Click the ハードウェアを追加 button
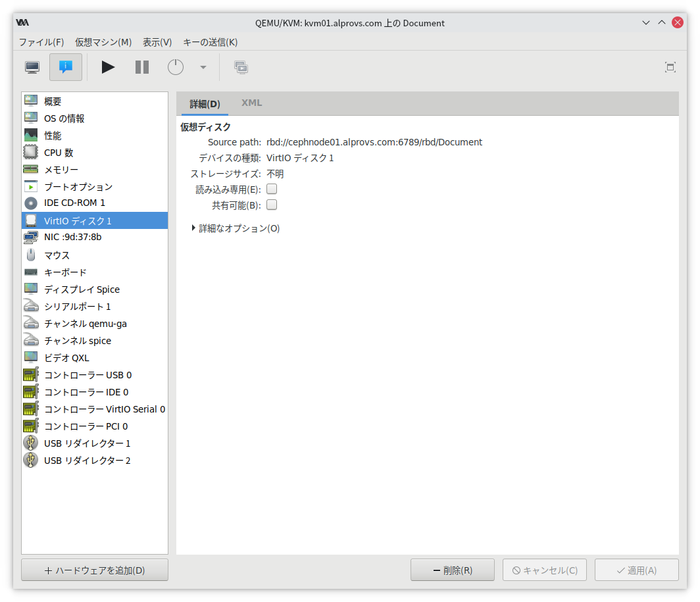 [95, 570]
